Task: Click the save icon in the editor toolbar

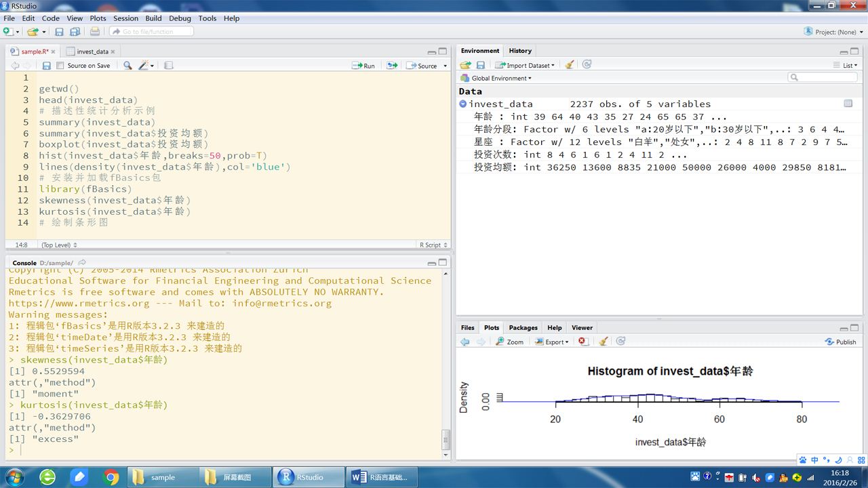Action: 46,66
